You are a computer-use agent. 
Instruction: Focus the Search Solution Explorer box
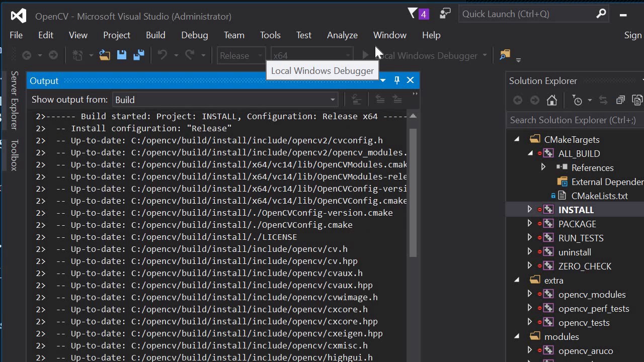point(575,120)
